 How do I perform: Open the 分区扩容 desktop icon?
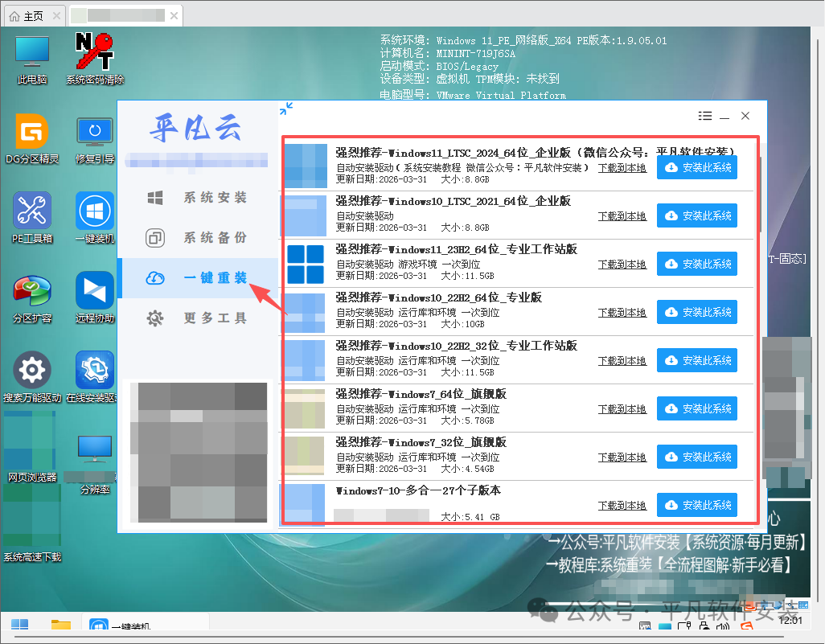[32, 297]
